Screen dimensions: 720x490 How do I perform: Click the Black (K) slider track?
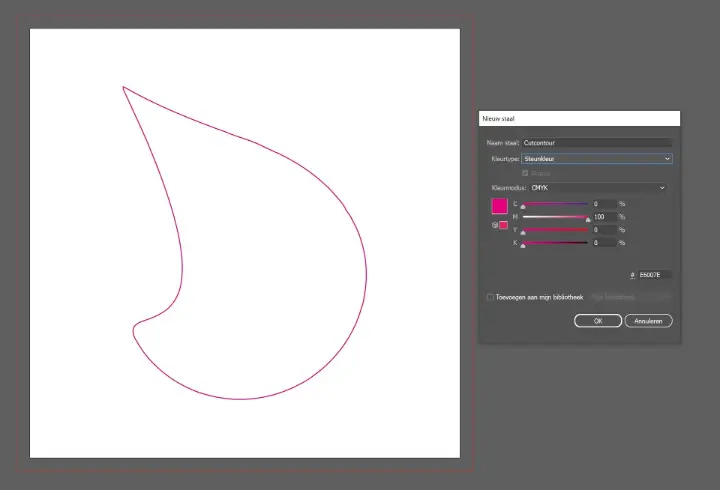[x=555, y=242]
